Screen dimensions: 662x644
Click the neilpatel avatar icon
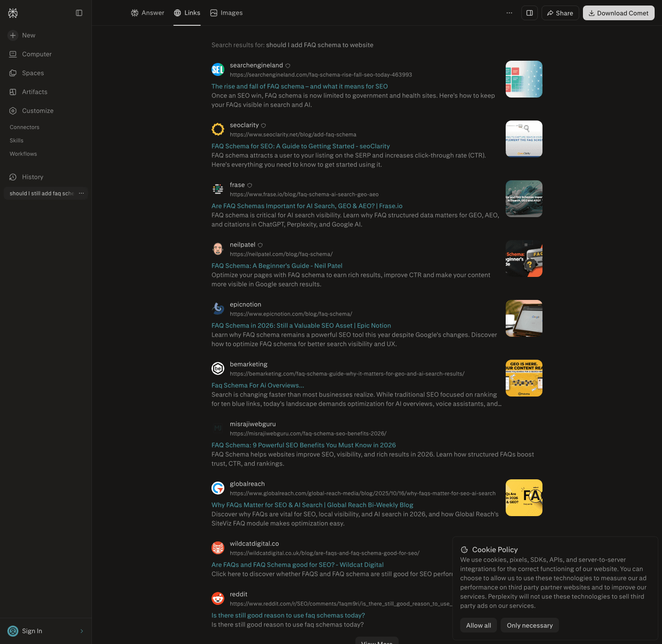coord(218,249)
